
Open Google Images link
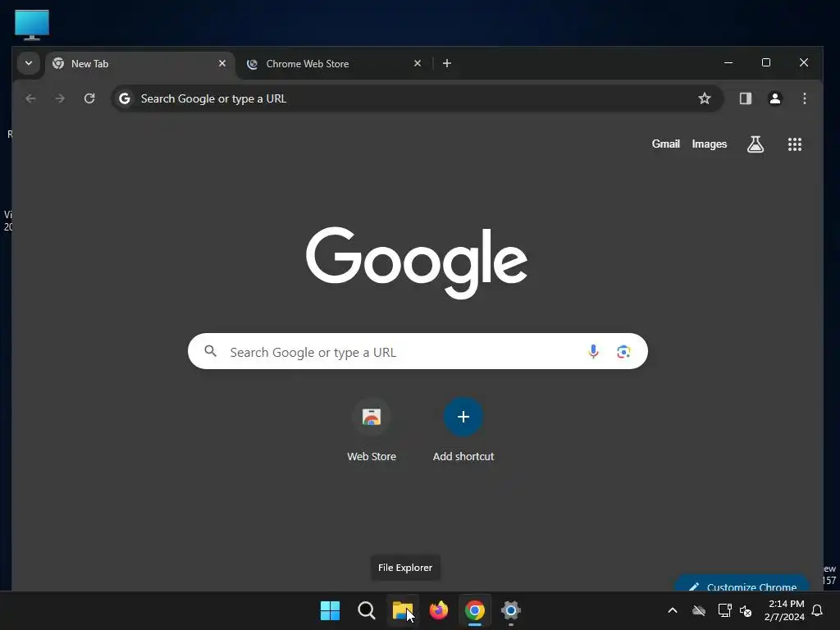pyautogui.click(x=709, y=144)
